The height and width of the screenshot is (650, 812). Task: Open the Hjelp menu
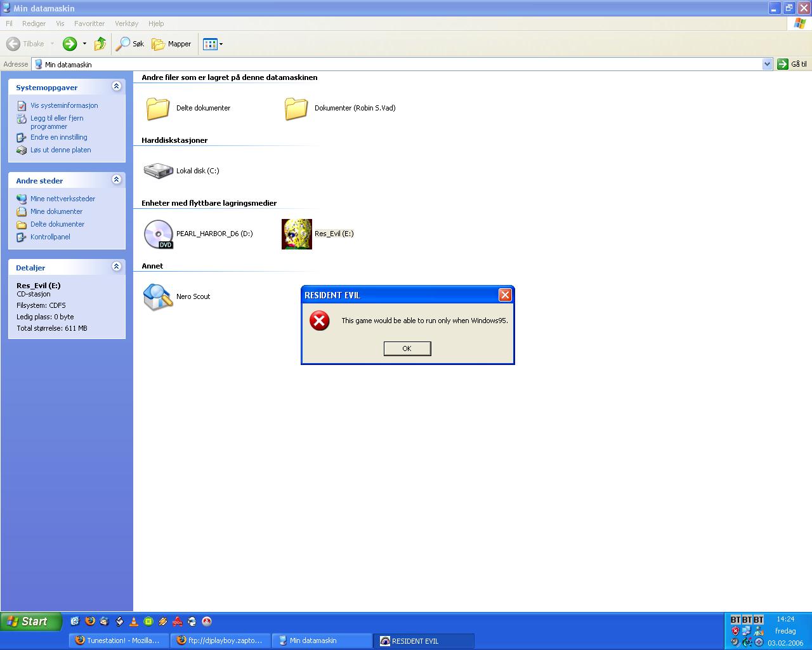tap(156, 23)
